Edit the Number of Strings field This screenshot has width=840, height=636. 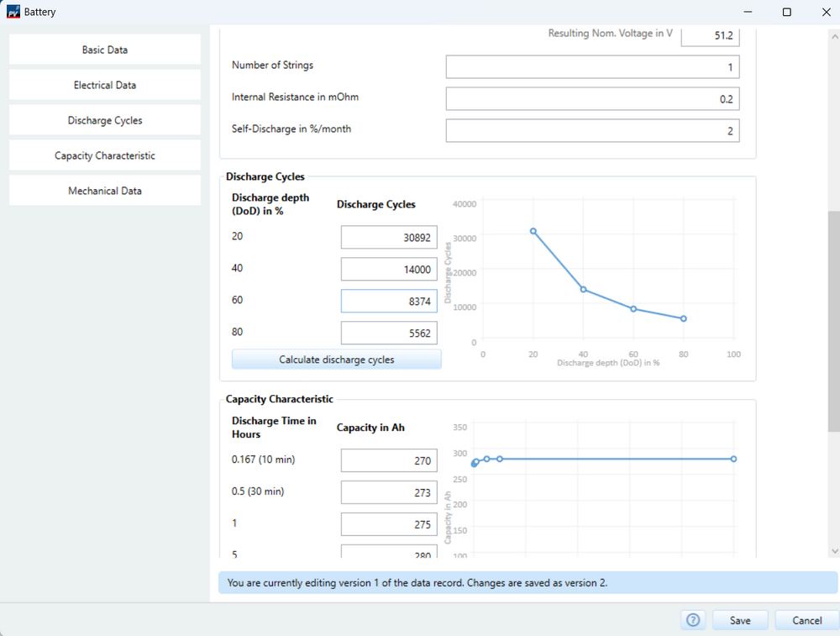tap(592, 67)
